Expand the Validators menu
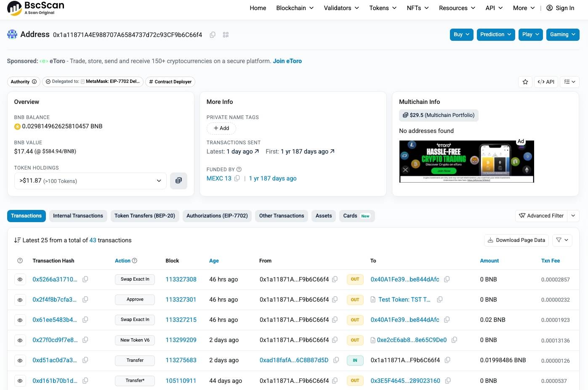This screenshot has height=390, width=588. click(x=341, y=8)
